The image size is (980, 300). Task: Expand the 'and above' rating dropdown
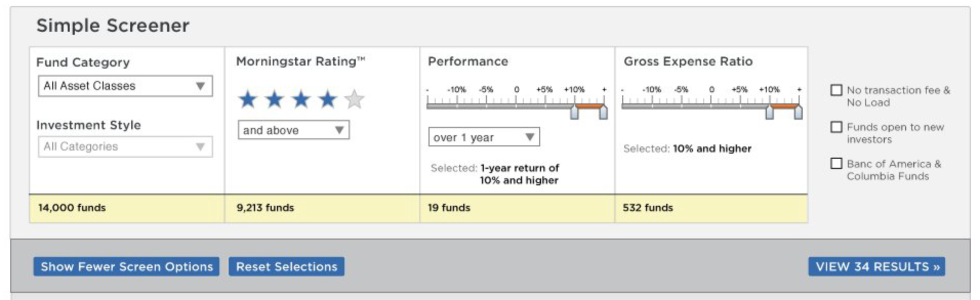(x=293, y=130)
